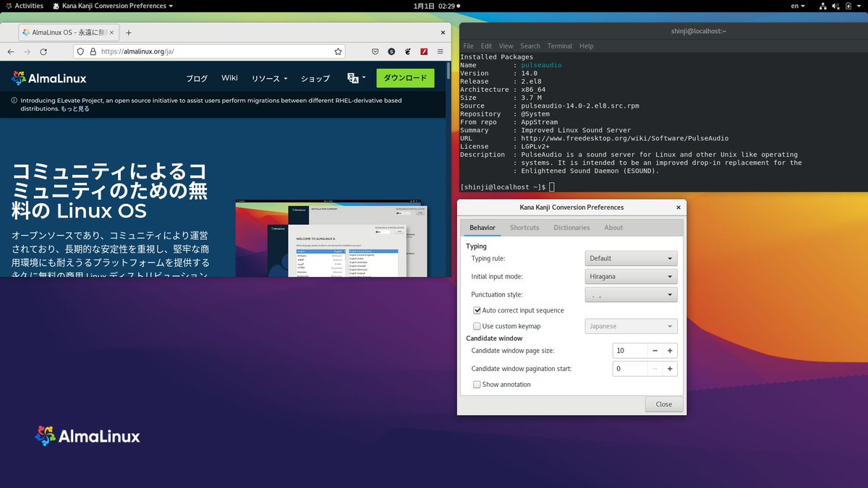
Task: Open the terminal File menu
Action: click(468, 46)
